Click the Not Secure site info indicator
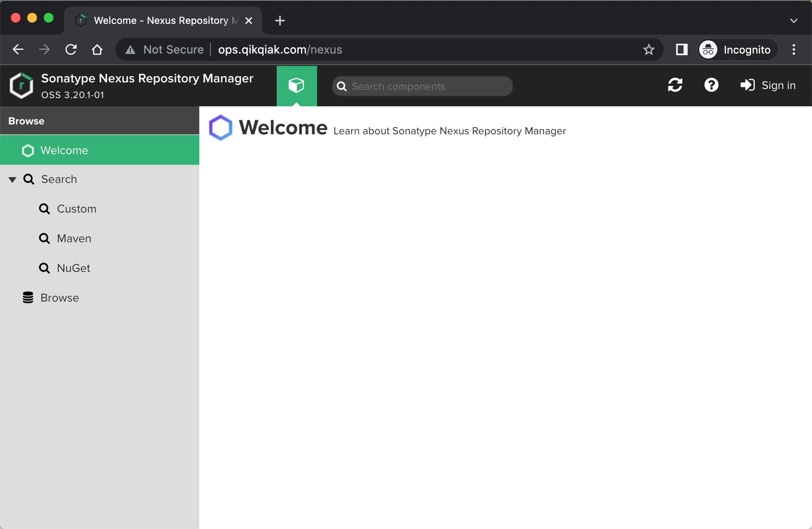The width and height of the screenshot is (812, 529). (x=164, y=49)
